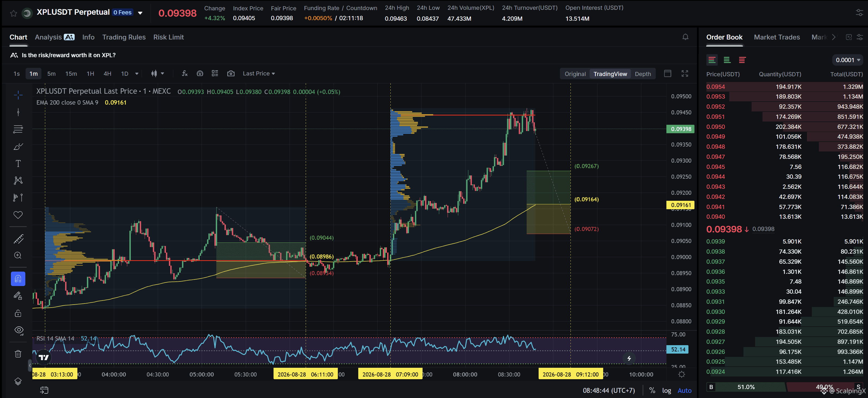
Task: Open the XPLUSDT pair selector dropdown
Action: pyautogui.click(x=140, y=13)
